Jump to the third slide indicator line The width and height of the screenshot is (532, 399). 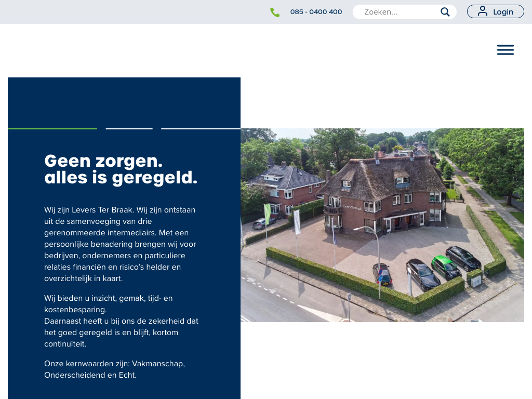coord(201,128)
